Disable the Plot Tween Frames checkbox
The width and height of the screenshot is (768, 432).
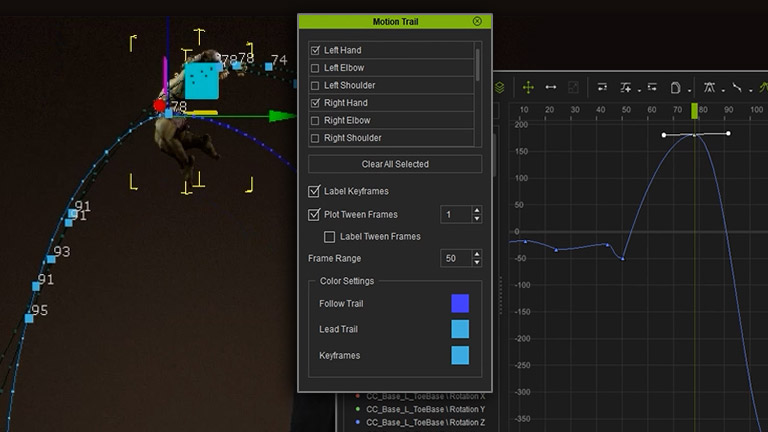pos(315,214)
